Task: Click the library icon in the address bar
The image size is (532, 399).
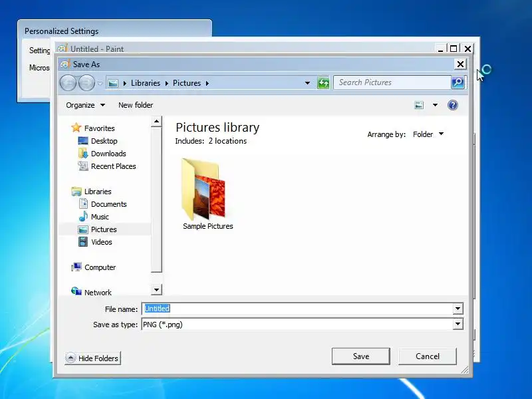Action: click(x=113, y=83)
